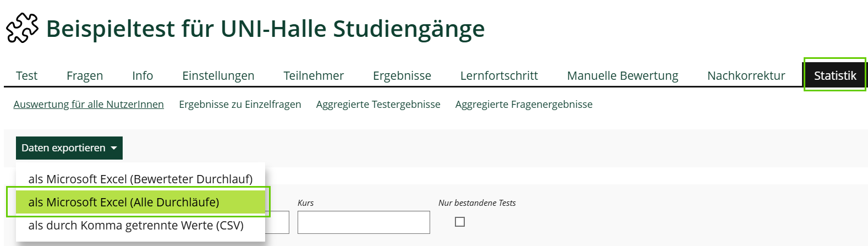
Task: Open the Lernfortschritt tab
Action: tap(499, 75)
